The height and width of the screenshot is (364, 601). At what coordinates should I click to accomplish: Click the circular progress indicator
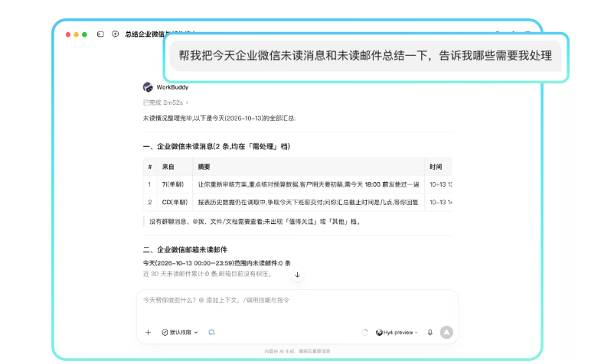[x=364, y=332]
